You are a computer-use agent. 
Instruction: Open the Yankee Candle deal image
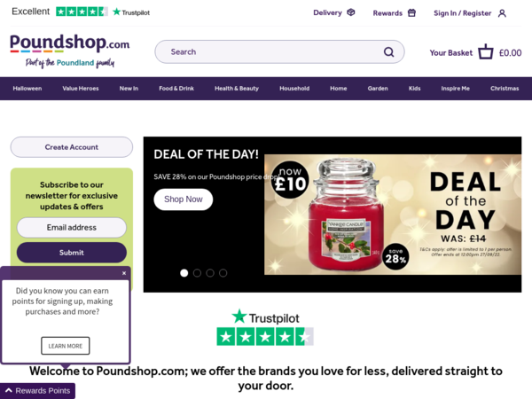(x=393, y=215)
